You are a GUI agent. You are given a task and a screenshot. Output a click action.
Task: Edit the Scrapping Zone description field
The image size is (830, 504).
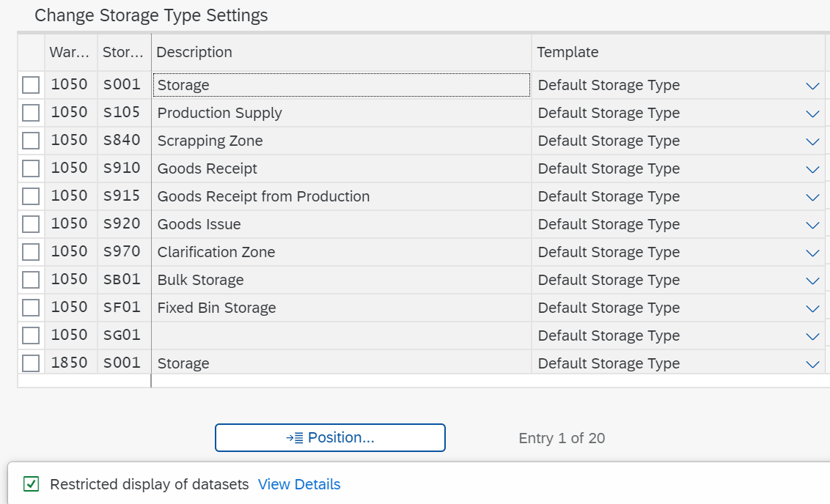pyautogui.click(x=342, y=141)
